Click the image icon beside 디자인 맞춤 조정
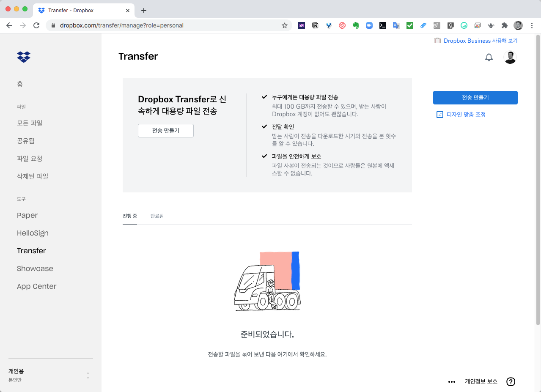541x392 pixels. 440,115
